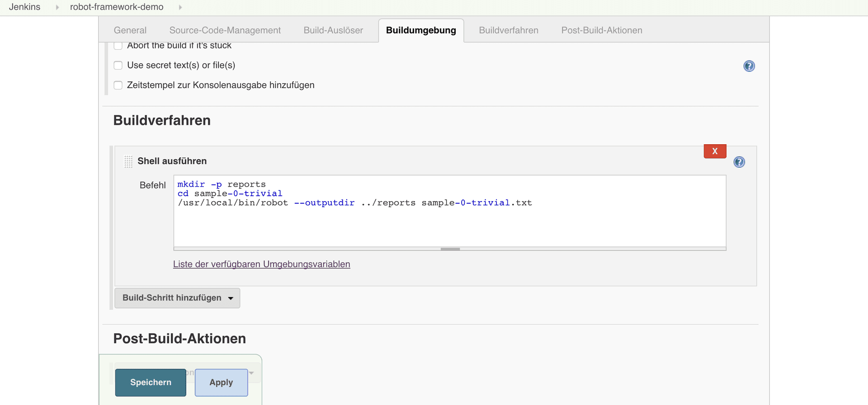The height and width of the screenshot is (405, 868).
Task: Open the Source-Code-Management tab
Action: click(225, 30)
